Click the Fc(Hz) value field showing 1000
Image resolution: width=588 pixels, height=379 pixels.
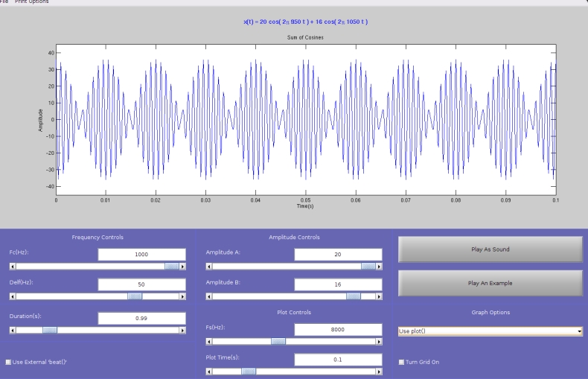[141, 255]
